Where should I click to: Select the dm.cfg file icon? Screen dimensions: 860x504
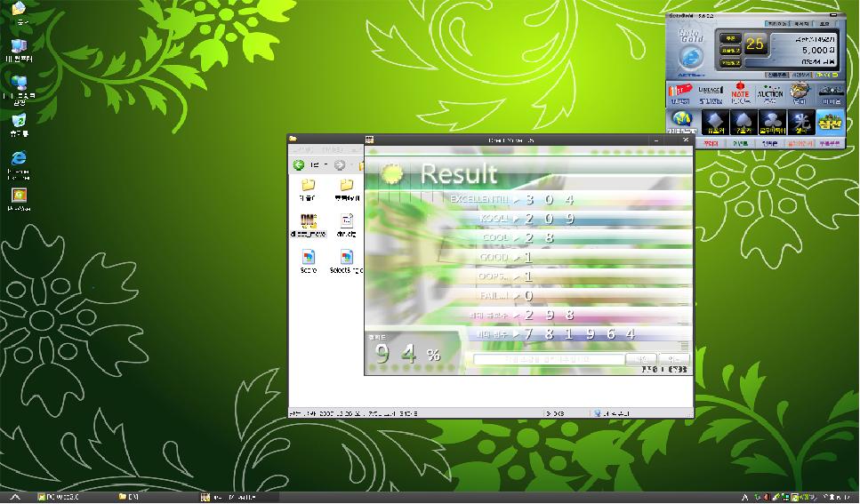tap(346, 221)
